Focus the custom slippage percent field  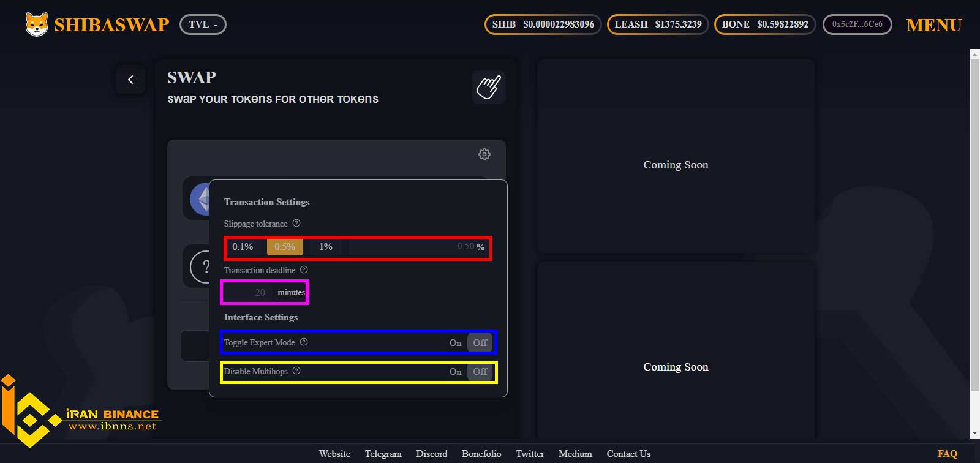[x=419, y=247]
